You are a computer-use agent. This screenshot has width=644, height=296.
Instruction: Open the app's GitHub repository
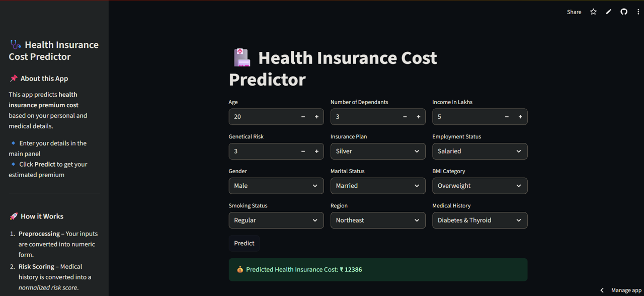tap(623, 12)
